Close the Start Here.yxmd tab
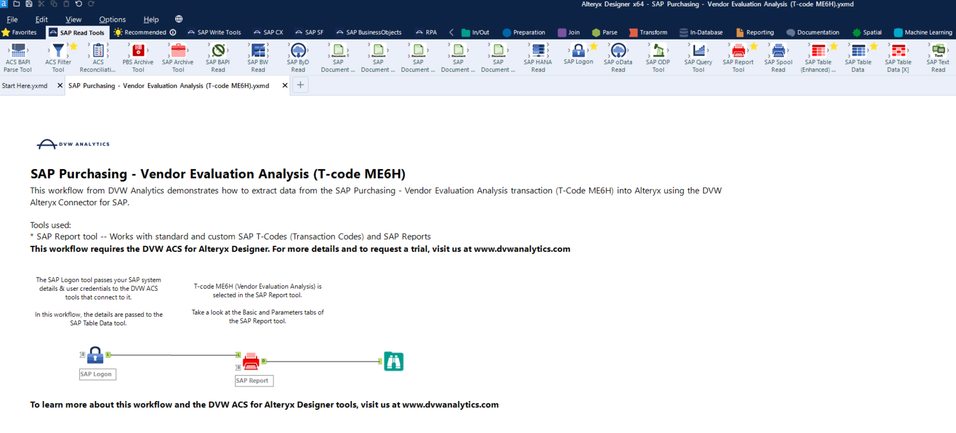The width and height of the screenshot is (956, 433). tap(60, 85)
